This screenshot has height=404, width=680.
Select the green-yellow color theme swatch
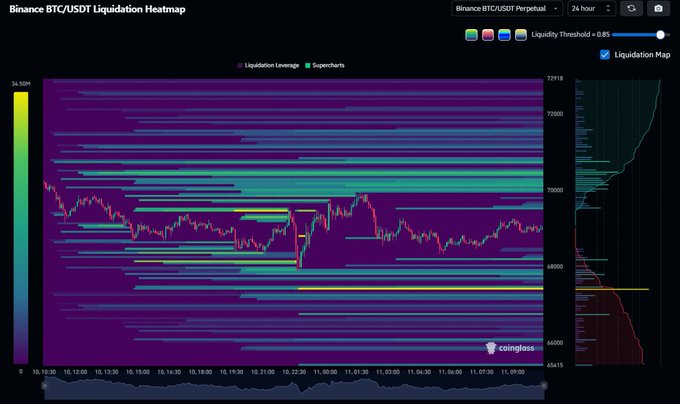(x=472, y=35)
